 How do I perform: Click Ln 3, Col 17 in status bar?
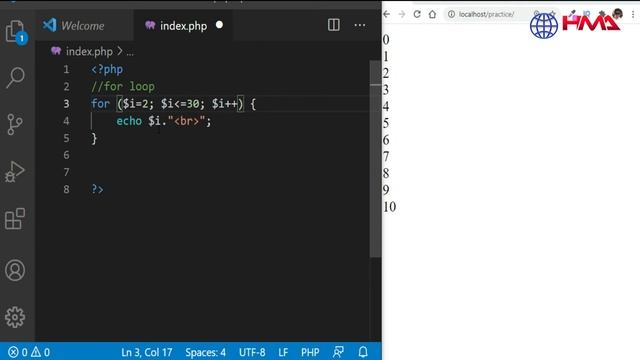[x=147, y=352]
